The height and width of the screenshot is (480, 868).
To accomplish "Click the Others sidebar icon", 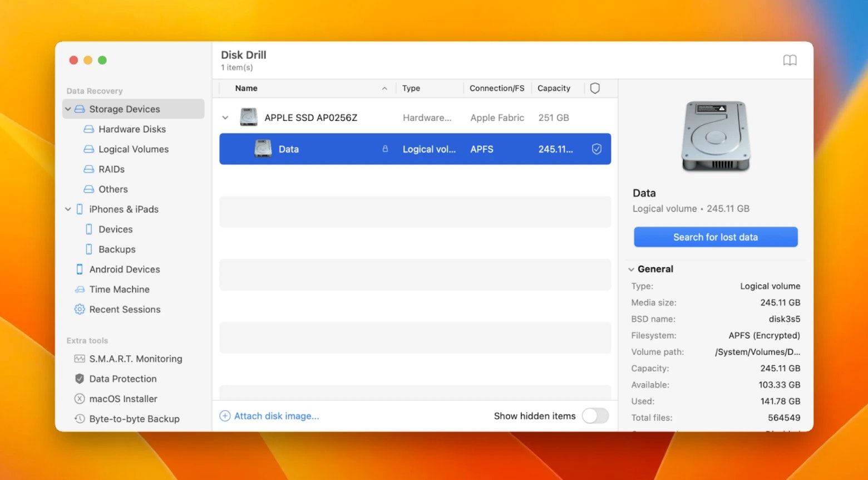I will click(89, 189).
